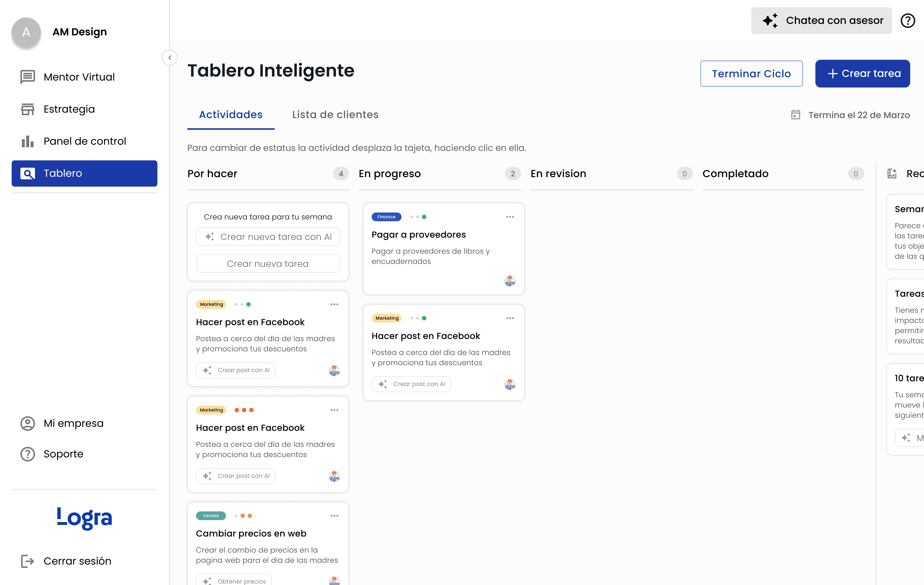Image resolution: width=924 pixels, height=585 pixels.
Task: Click the Terminar Ciclo button
Action: 751,74
